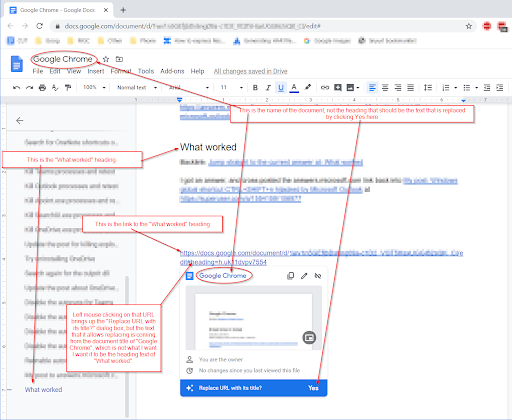
Task: Click the insert link icon
Action: (325, 88)
